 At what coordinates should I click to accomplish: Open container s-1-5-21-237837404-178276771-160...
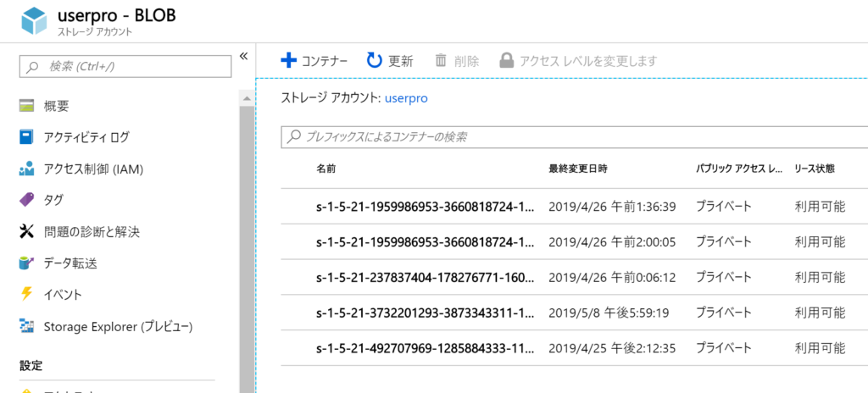click(426, 277)
